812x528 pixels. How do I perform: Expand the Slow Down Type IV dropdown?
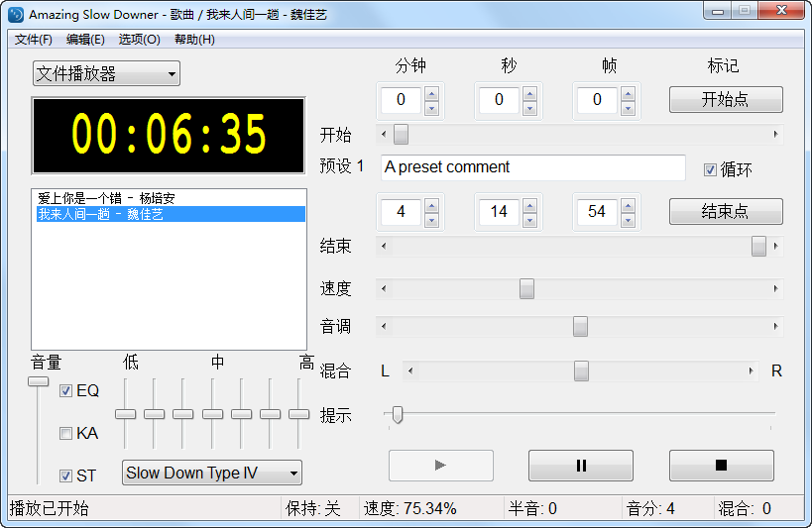212,474
